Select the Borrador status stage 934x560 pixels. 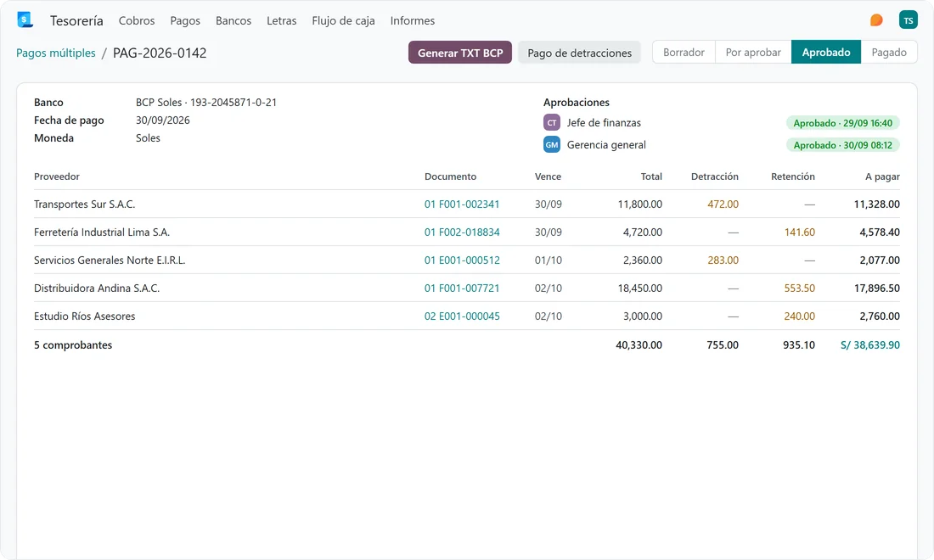[684, 53]
